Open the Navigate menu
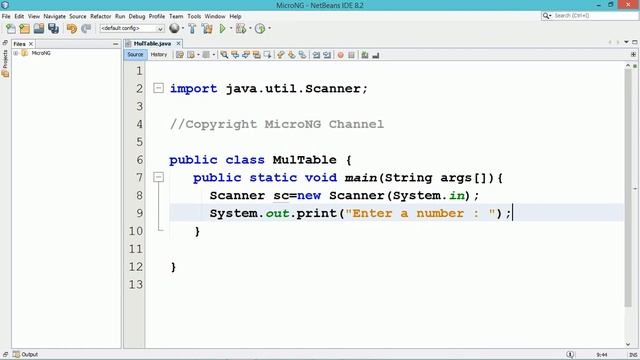Screen dimensions: 640x360 tap(55, 16)
